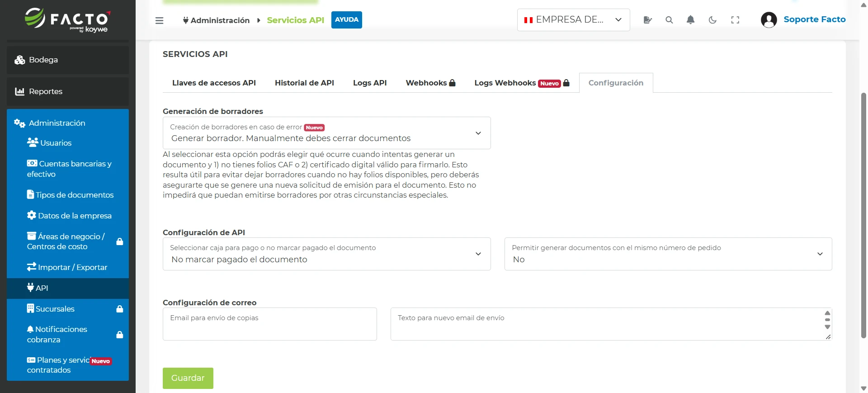Switch to Historial de API tab

pos(304,83)
